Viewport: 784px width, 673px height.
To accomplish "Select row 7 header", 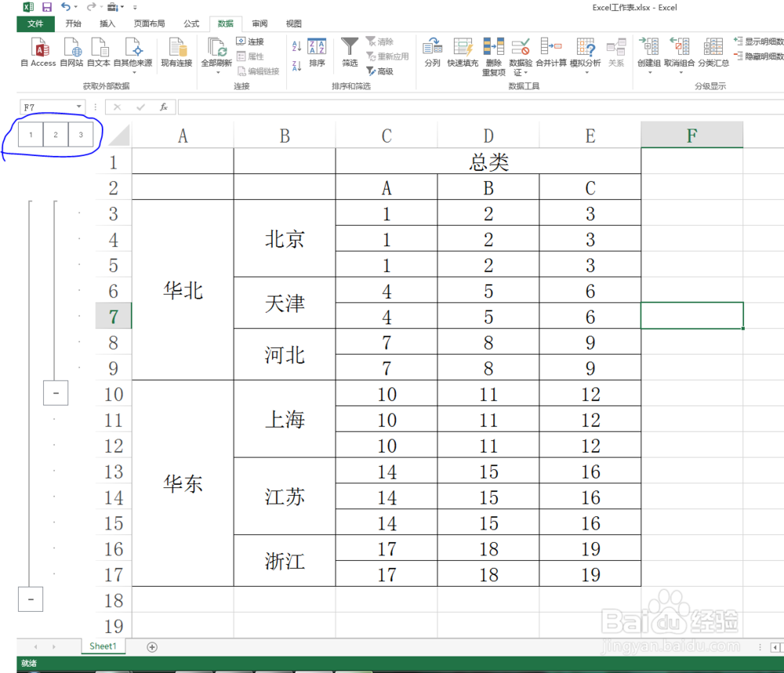I will click(x=114, y=317).
